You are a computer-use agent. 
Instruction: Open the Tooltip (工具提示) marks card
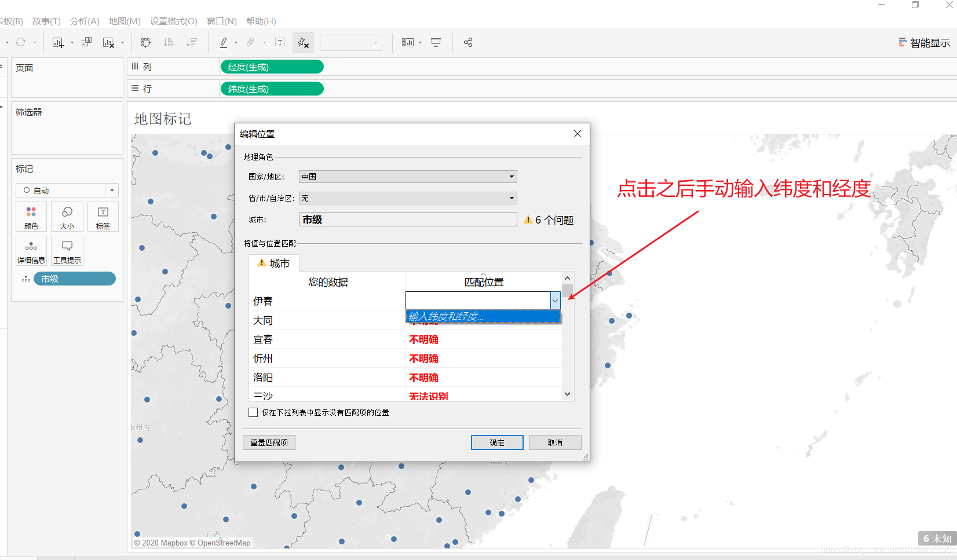(67, 251)
